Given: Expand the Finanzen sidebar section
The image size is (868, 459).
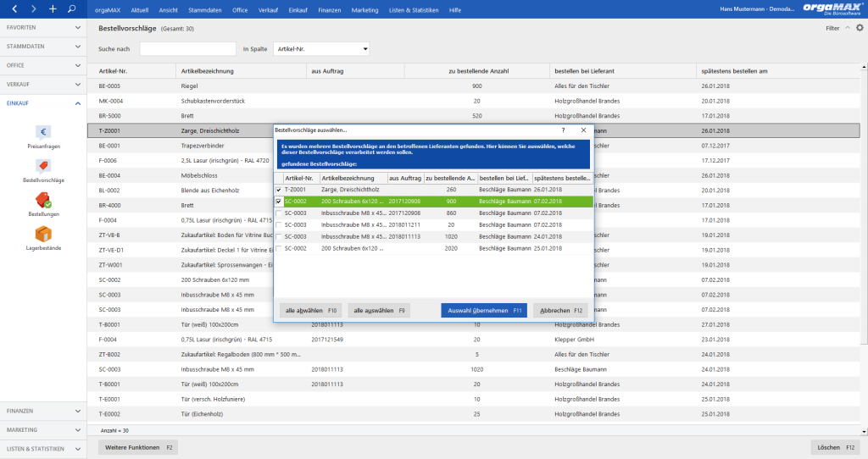Looking at the screenshot, I should (43, 411).
